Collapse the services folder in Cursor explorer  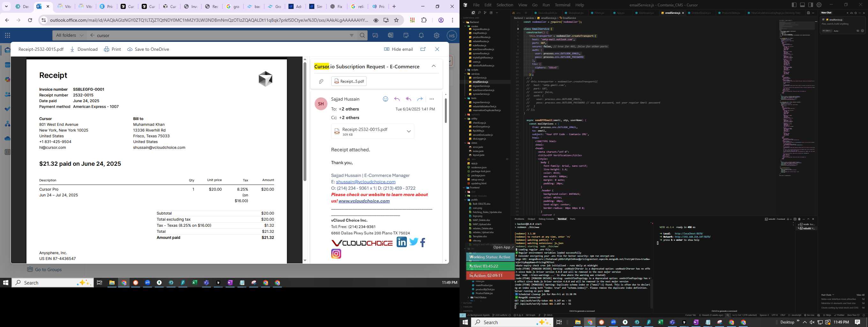coord(472,74)
